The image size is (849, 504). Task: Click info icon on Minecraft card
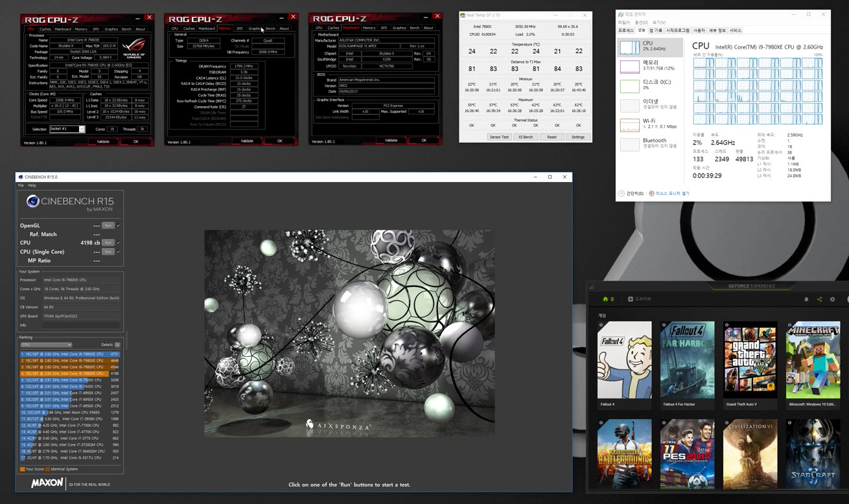pos(789,325)
